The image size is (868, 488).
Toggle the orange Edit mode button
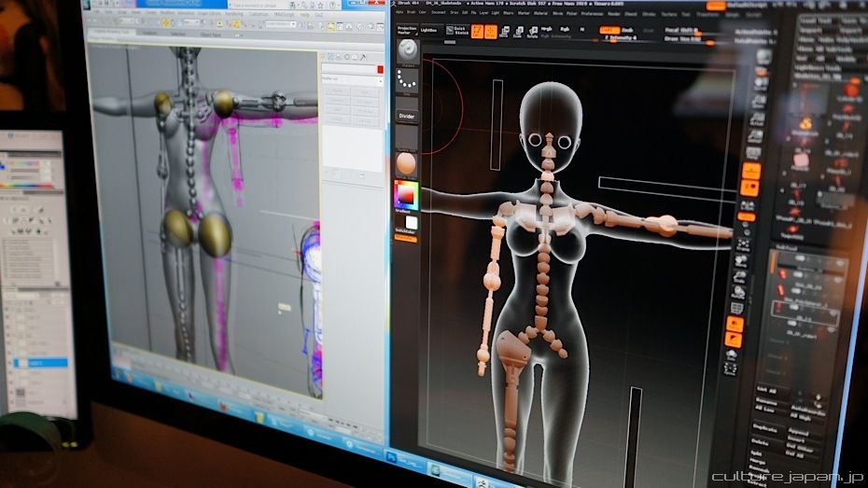click(476, 31)
